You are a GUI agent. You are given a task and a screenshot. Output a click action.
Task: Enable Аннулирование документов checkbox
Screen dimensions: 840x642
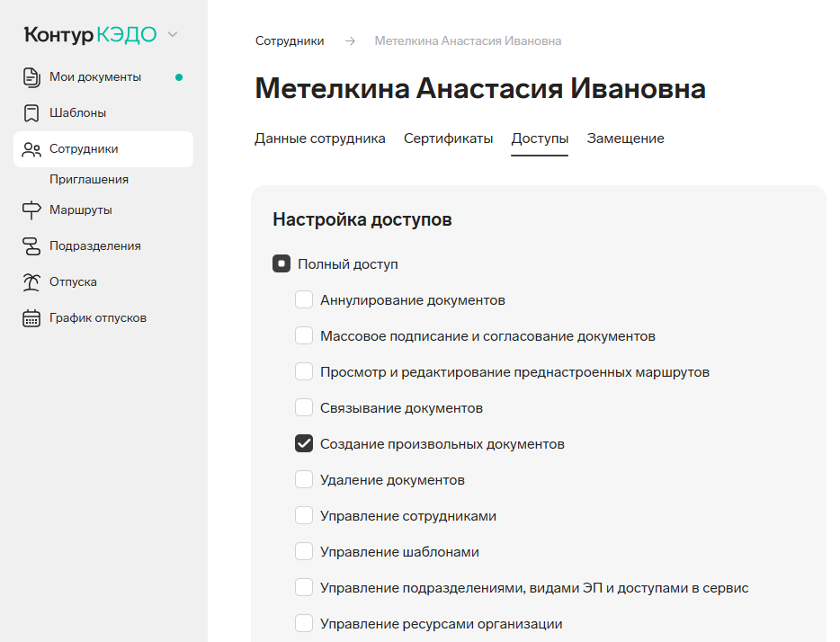coord(304,299)
